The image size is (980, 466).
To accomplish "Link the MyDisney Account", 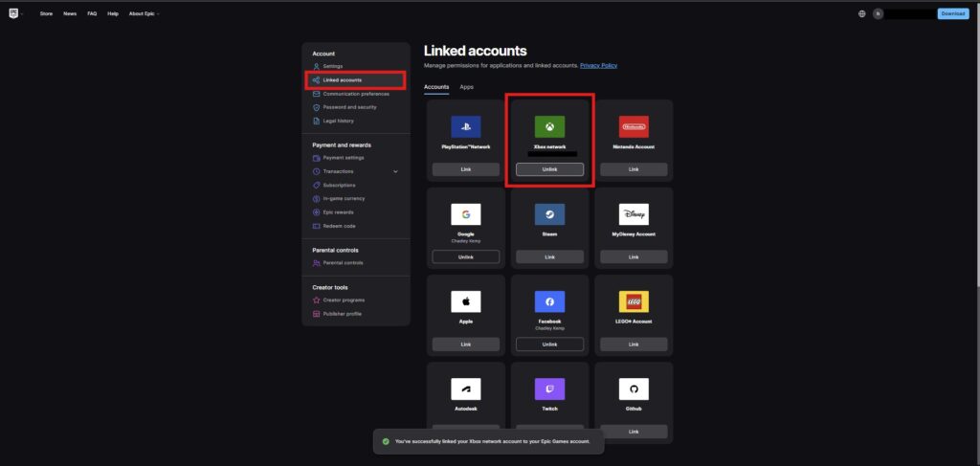I will pyautogui.click(x=634, y=256).
